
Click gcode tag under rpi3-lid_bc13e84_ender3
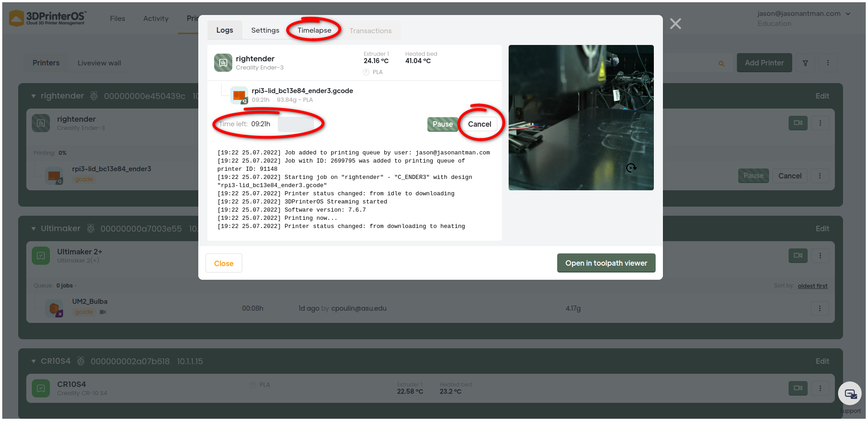84,179
